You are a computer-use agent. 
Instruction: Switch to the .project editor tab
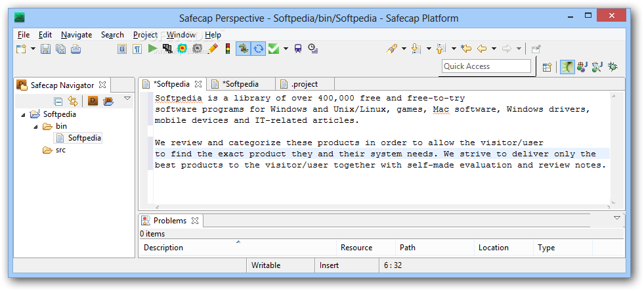click(304, 84)
